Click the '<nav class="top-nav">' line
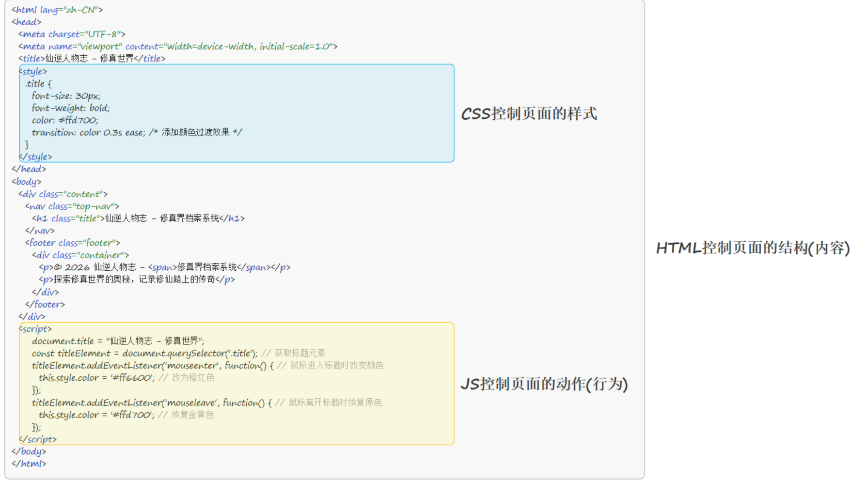This screenshot has width=868, height=495. point(72,206)
